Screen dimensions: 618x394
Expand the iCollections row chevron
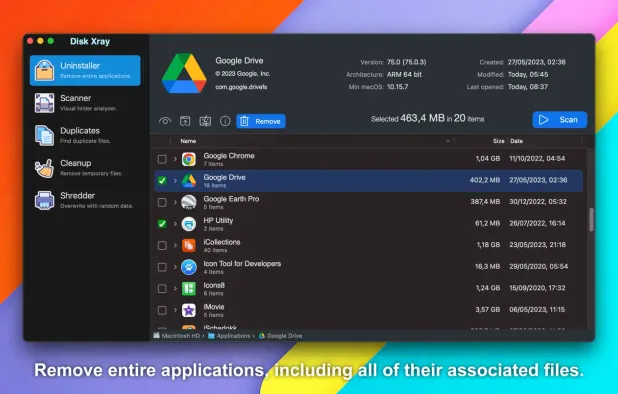[x=175, y=245]
